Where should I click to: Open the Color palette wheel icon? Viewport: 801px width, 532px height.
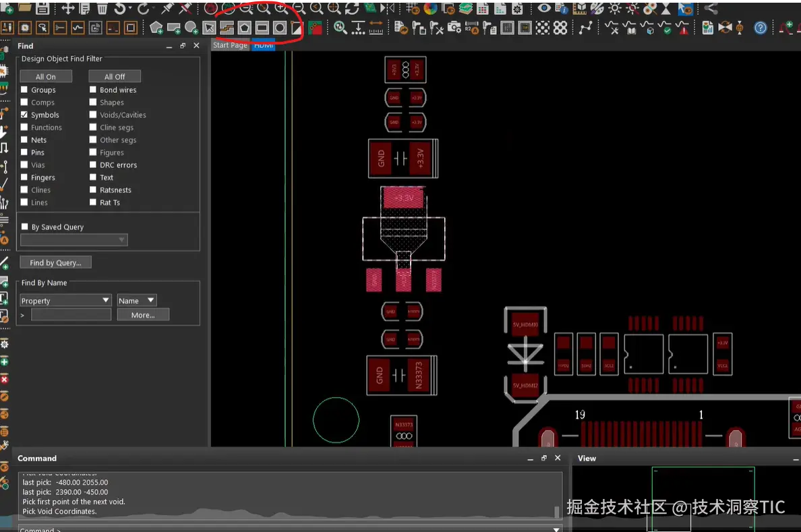pos(431,7)
